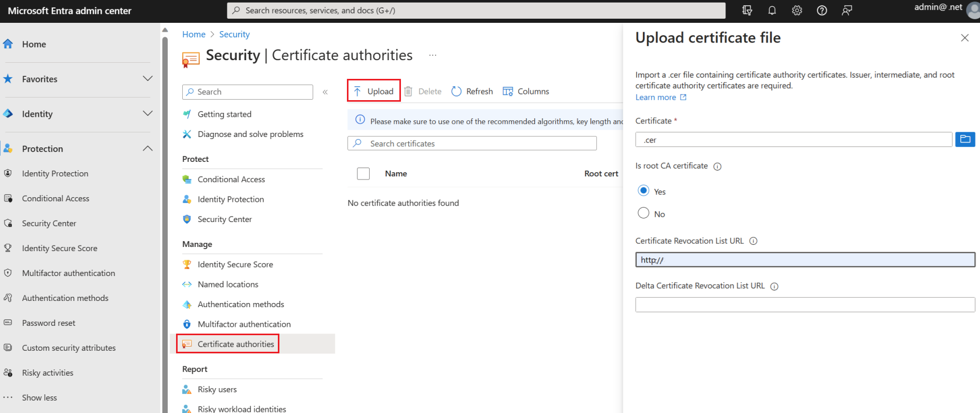Screen dimensions: 980x413
Task: Click the info banner about recommended algorithms
Action: [x=485, y=120]
